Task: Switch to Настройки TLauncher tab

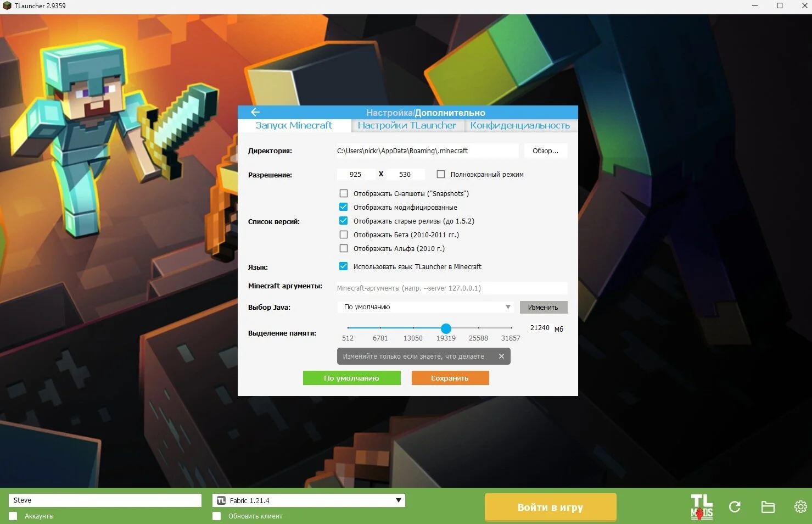Action: (407, 125)
